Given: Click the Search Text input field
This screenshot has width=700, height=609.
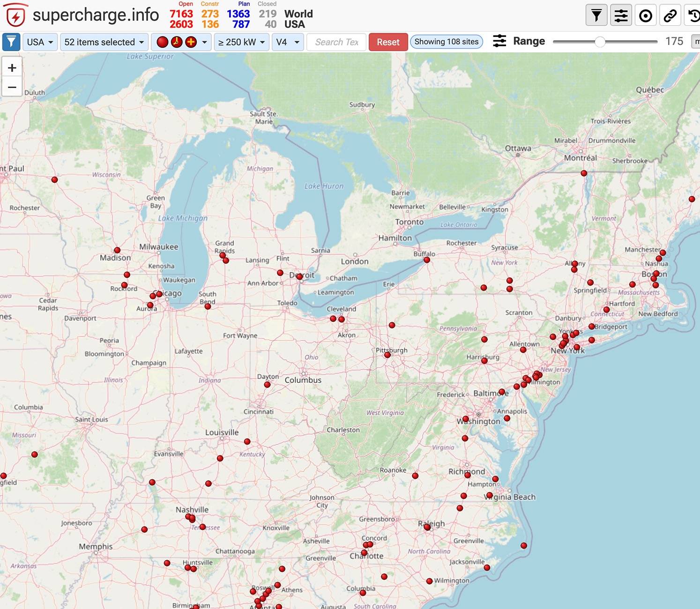Looking at the screenshot, I should tap(336, 42).
